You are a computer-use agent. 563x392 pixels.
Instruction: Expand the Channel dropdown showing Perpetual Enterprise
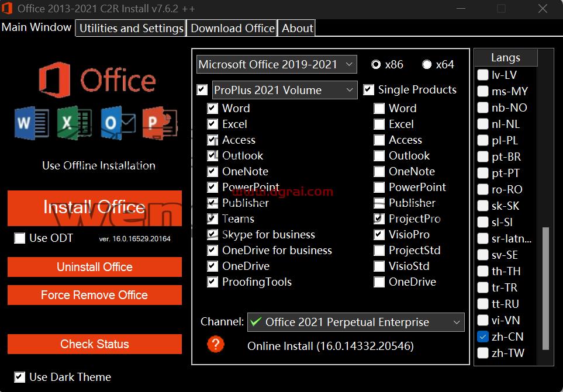[x=356, y=322]
